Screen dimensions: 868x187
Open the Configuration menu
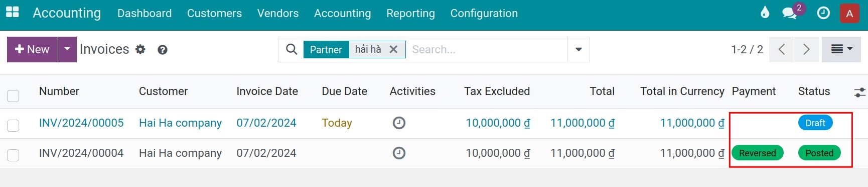pyautogui.click(x=484, y=13)
